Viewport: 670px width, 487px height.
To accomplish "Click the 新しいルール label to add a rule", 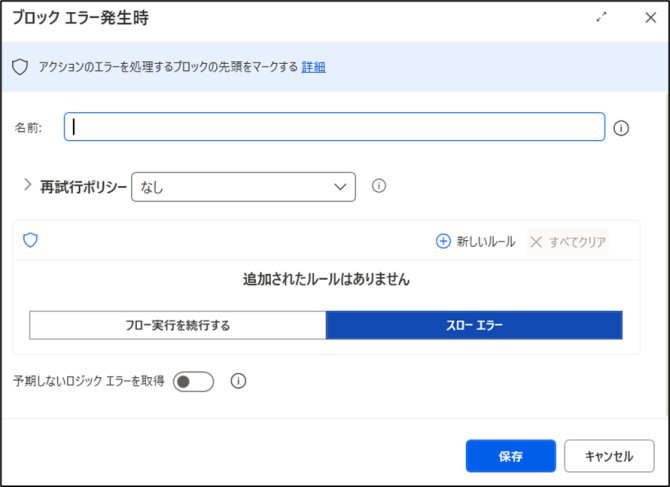I will [486, 241].
